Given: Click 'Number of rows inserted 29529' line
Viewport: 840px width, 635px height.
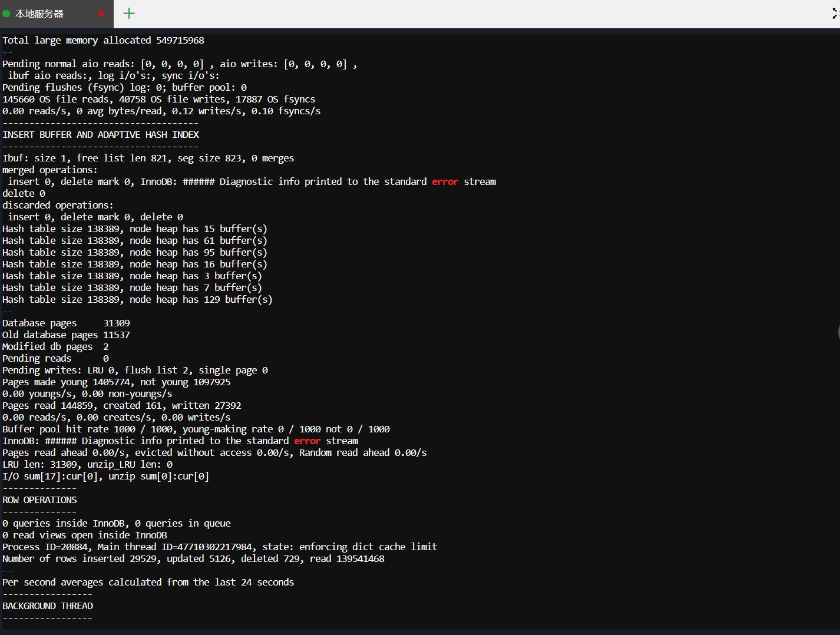Looking at the screenshot, I should [x=193, y=558].
